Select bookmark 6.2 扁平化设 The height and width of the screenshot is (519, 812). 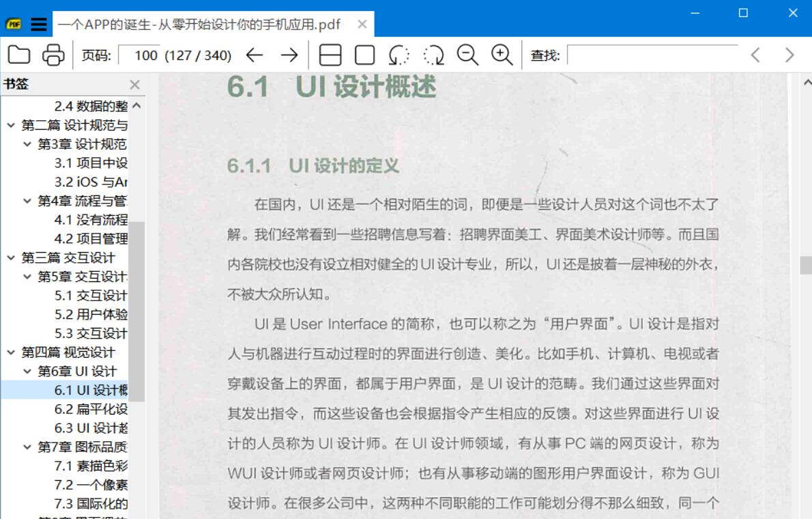(x=91, y=409)
